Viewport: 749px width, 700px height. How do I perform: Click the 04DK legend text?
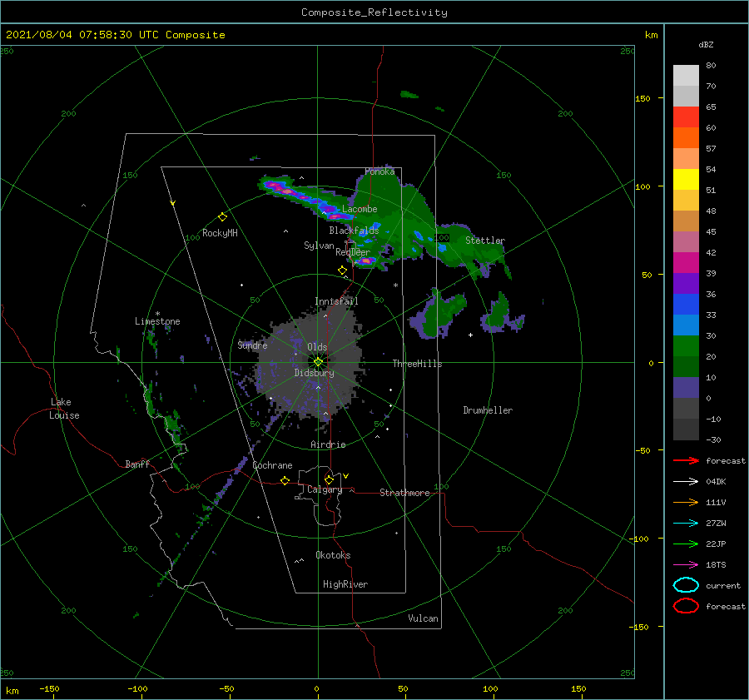click(x=716, y=482)
